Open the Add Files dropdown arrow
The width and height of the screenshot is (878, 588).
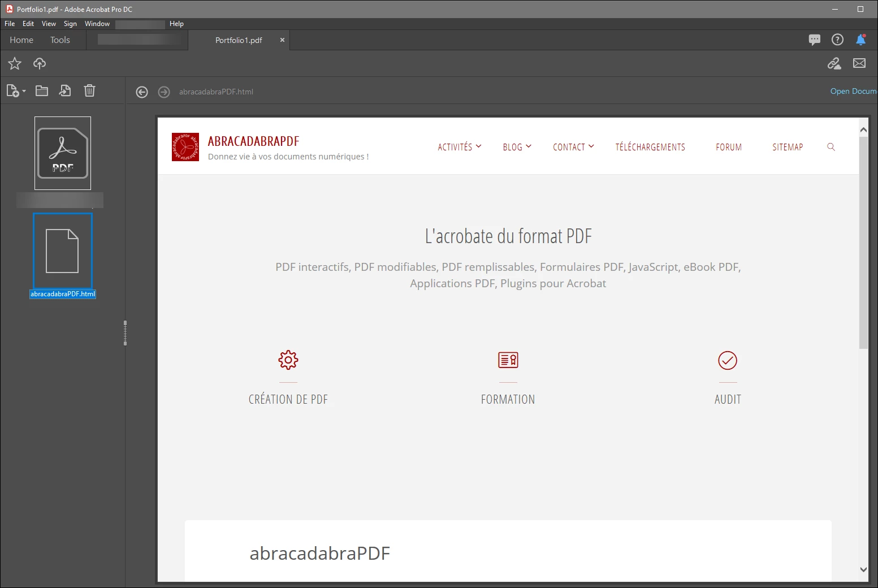(24, 91)
